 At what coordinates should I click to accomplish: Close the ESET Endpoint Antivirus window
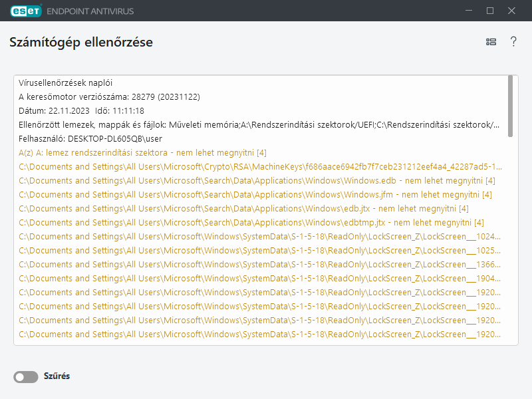(511, 11)
